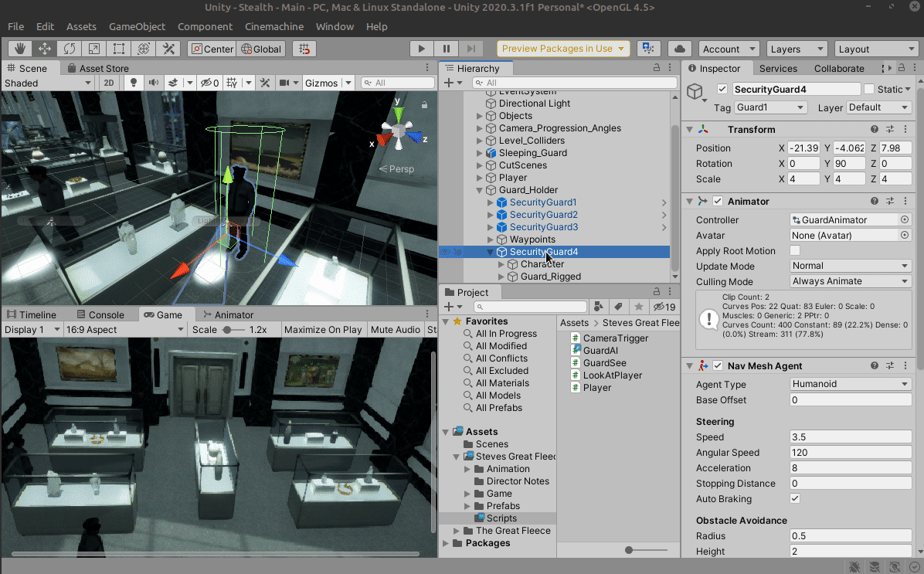Toggle grid snapping icon in the top toolbar

pyautogui.click(x=304, y=49)
